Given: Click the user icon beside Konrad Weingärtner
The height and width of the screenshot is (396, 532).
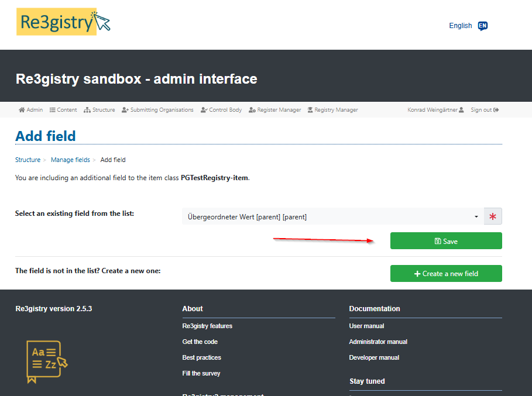Looking at the screenshot, I should click(x=461, y=110).
